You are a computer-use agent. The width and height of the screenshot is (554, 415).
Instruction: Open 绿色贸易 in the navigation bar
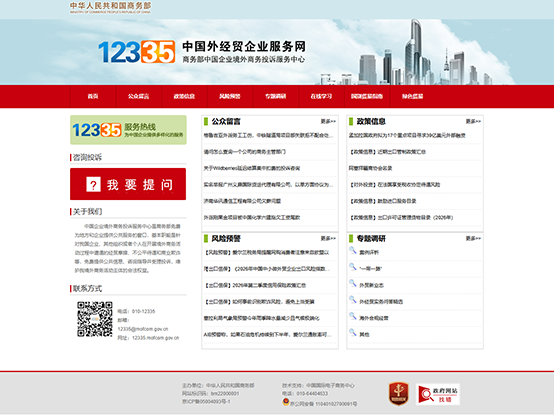[x=412, y=96]
